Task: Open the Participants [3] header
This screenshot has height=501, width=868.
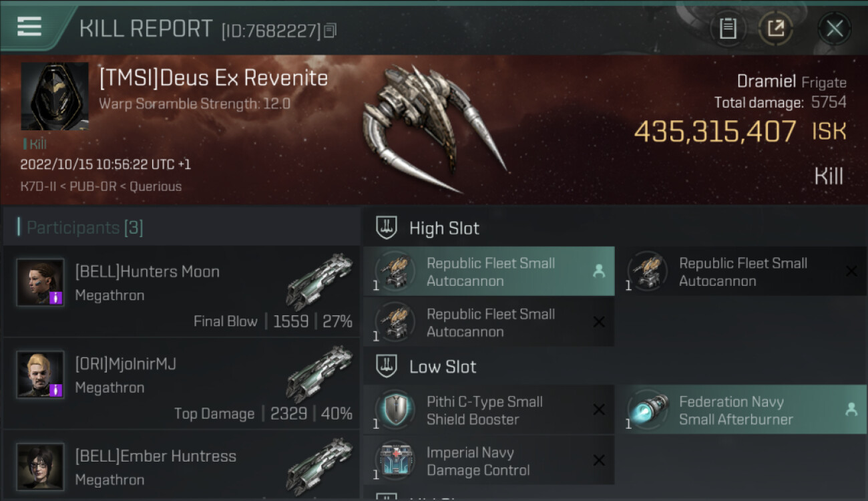Action: 85,228
